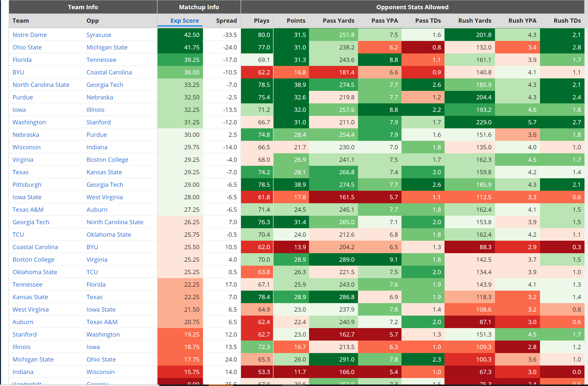Image resolution: width=588 pixels, height=386 pixels.
Task: Sort by the Spread column header
Action: point(226,21)
